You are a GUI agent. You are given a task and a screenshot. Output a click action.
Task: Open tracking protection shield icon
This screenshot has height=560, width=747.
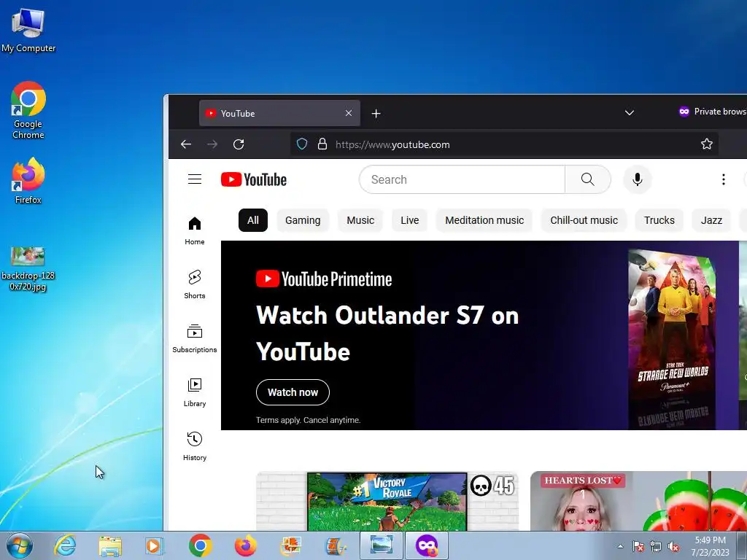[x=301, y=144]
